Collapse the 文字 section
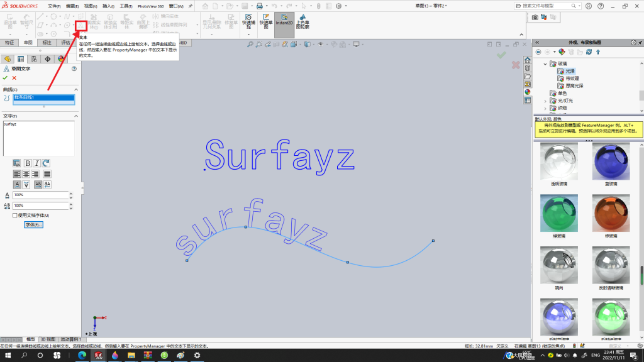 click(76, 116)
